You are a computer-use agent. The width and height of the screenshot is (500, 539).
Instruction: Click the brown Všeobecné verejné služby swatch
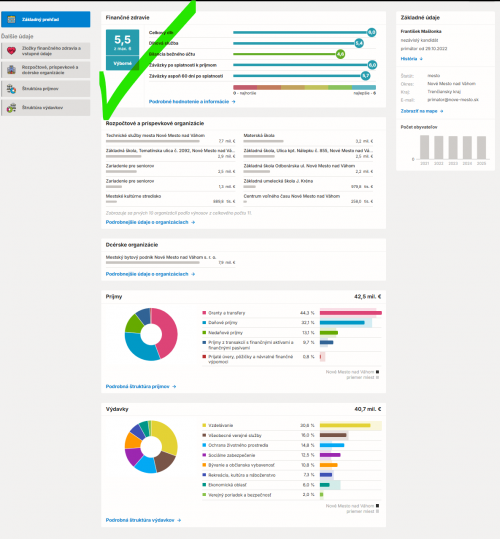(204, 435)
